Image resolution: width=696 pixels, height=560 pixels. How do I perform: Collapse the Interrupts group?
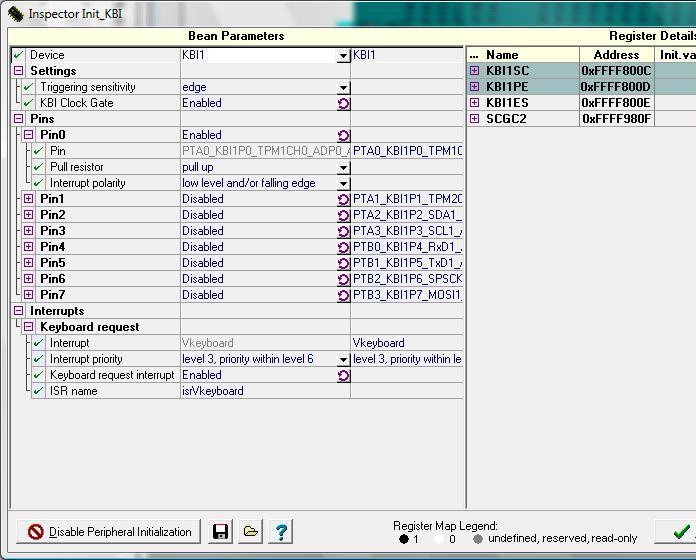click(19, 311)
